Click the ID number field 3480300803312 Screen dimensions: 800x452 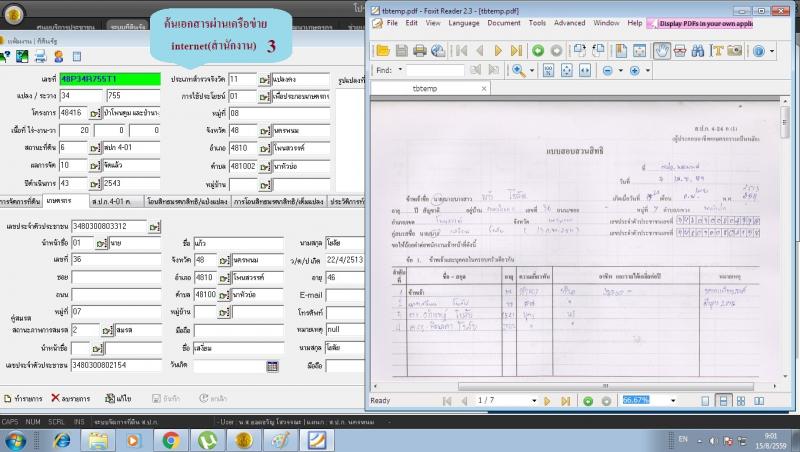tap(109, 226)
